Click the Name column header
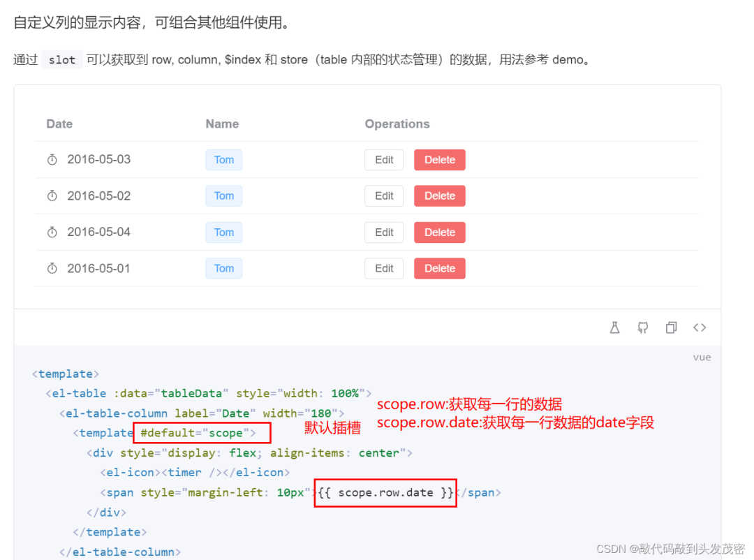754x560 pixels. click(222, 124)
